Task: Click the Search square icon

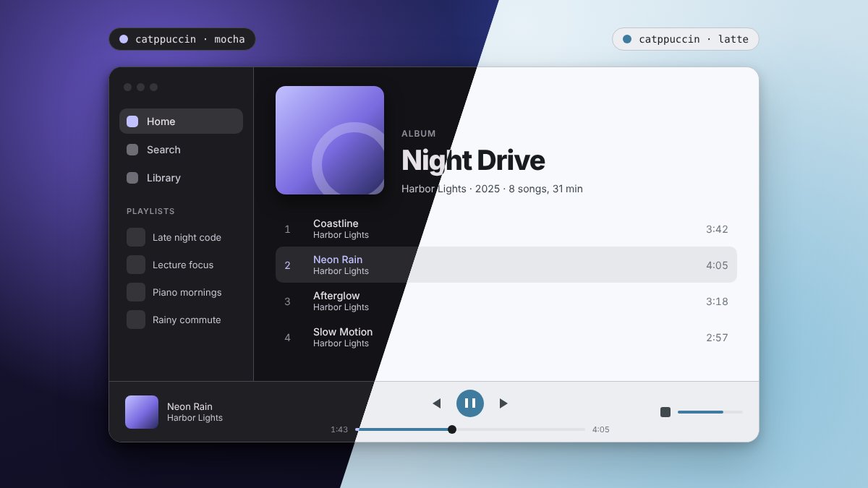Action: [x=132, y=150]
